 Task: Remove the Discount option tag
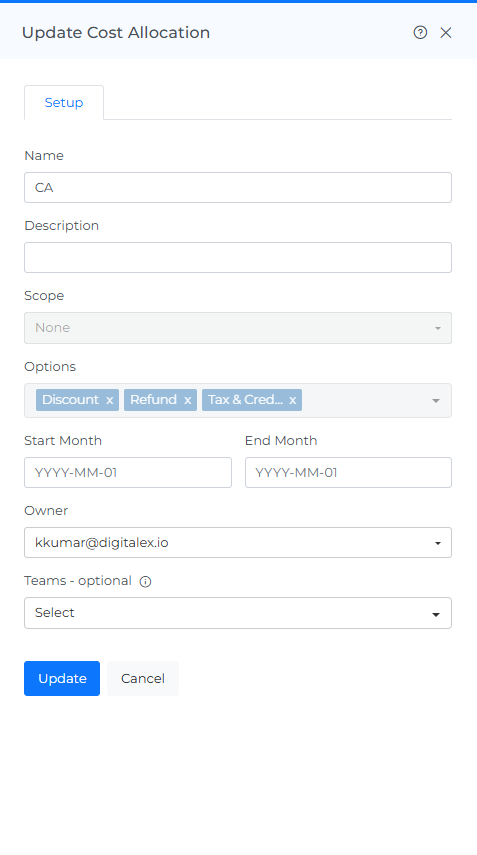click(110, 400)
